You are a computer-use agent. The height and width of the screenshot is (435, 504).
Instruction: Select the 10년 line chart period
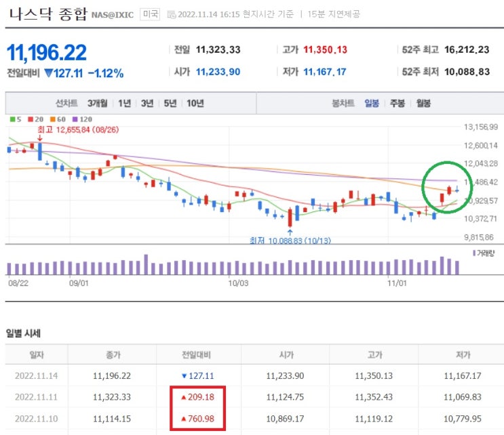click(195, 104)
